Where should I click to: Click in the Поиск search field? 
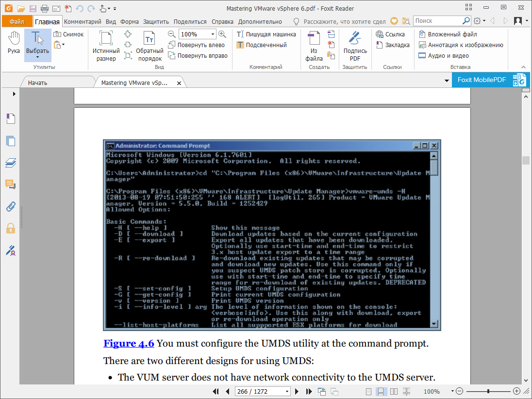(438, 21)
